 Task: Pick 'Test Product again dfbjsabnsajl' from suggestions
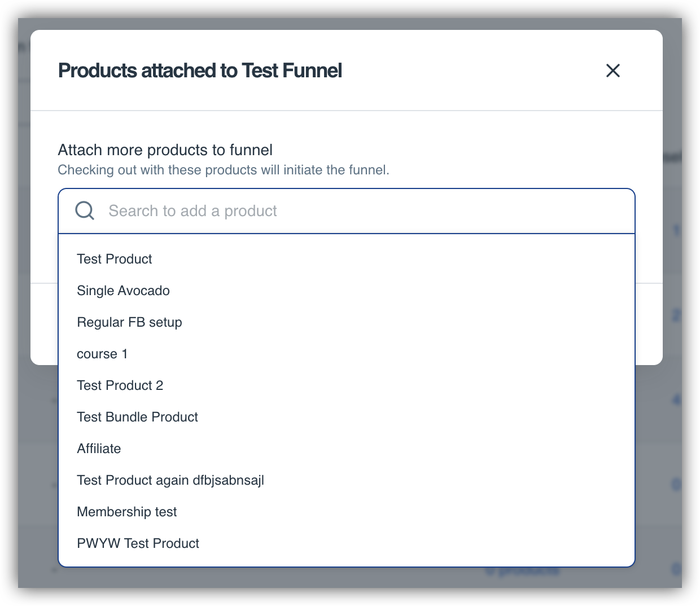170,480
